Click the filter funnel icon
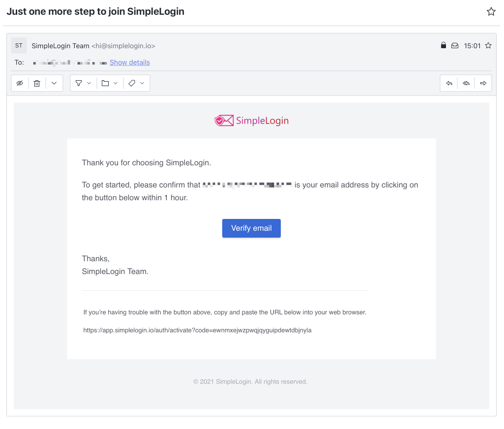The height and width of the screenshot is (429, 504). pyautogui.click(x=79, y=83)
